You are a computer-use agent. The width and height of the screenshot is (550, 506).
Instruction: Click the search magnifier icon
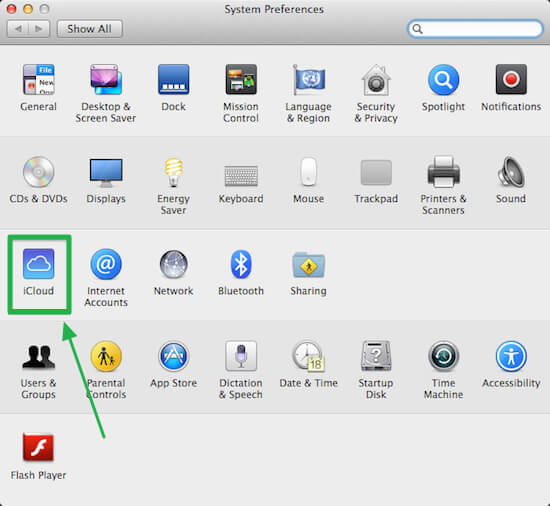[417, 29]
